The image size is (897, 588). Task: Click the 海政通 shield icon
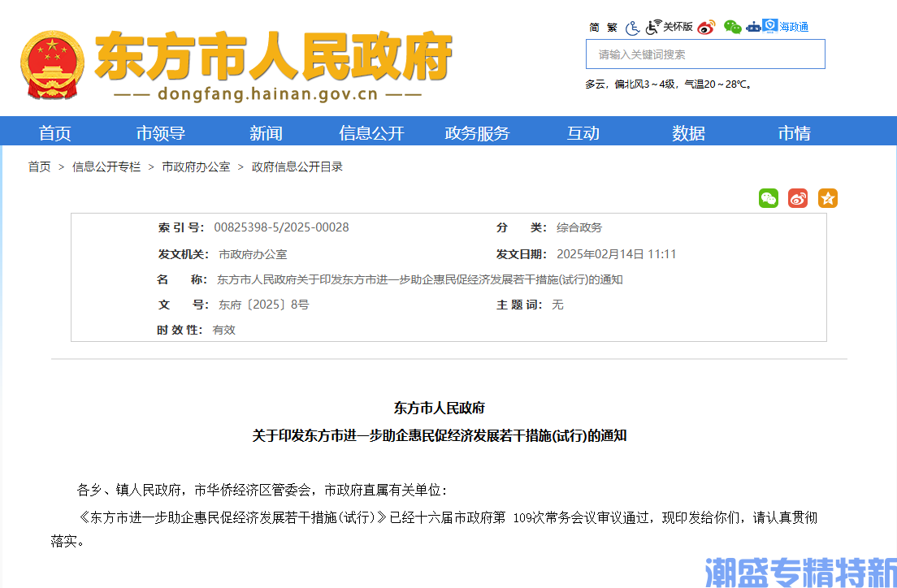770,26
